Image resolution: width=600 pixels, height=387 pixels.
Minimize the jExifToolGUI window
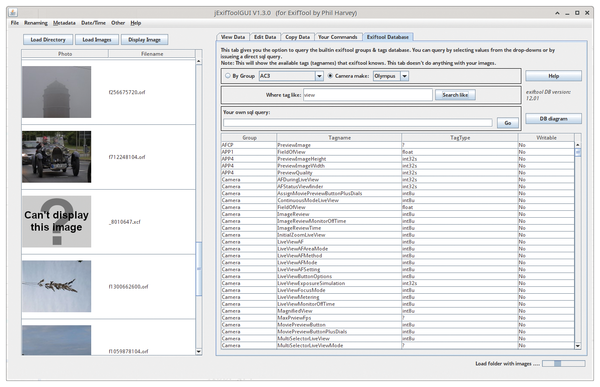567,13
